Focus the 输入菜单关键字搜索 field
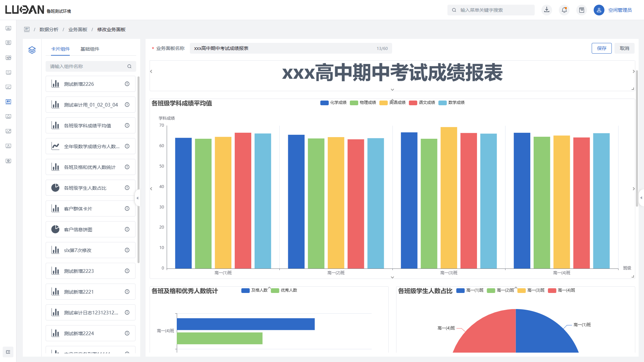This screenshot has width=644, height=362. click(491, 10)
